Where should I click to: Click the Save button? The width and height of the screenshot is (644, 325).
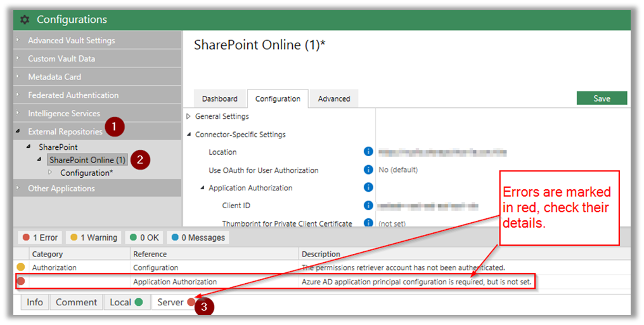[x=602, y=98]
